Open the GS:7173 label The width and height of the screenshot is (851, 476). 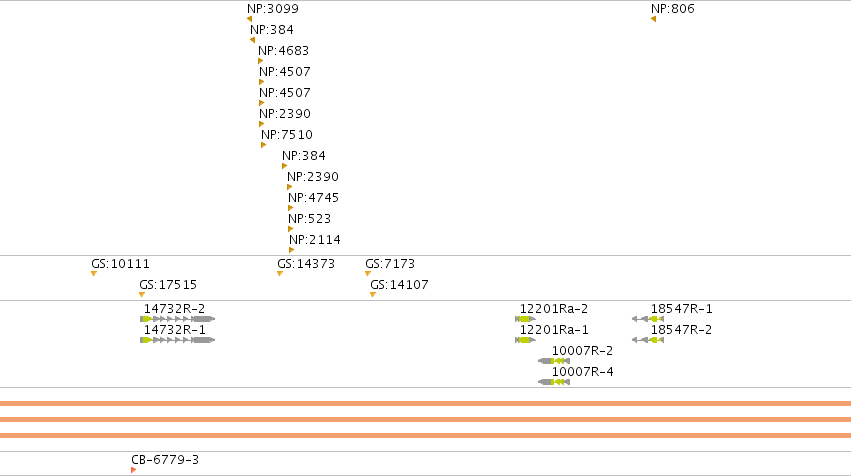click(x=390, y=264)
